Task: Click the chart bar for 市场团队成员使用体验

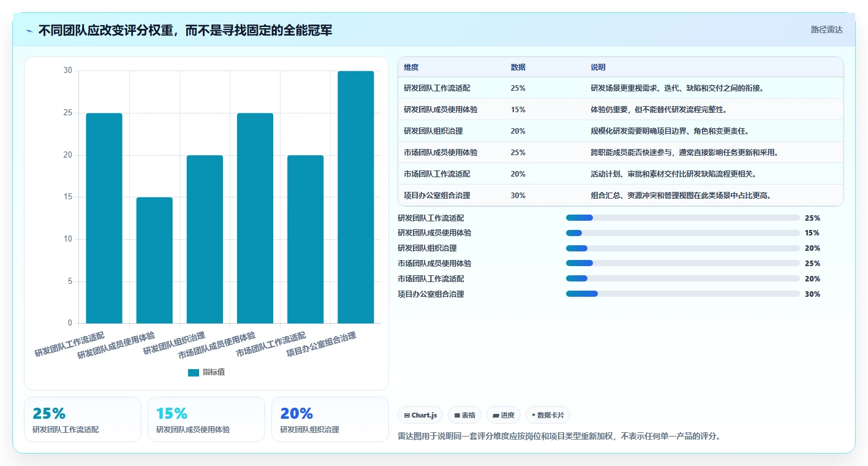Action: pos(255,218)
